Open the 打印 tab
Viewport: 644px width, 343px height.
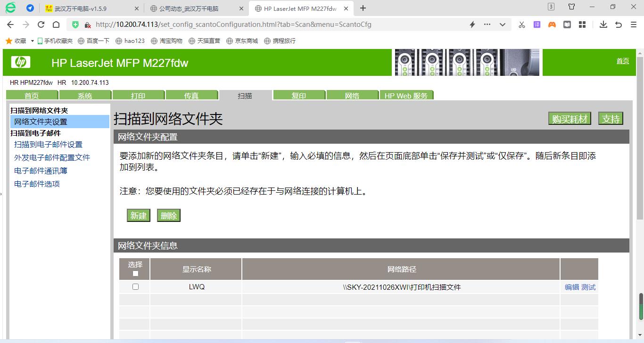(139, 96)
